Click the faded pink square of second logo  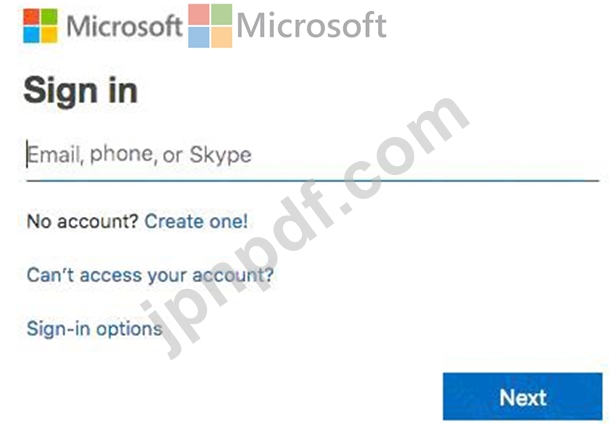pyautogui.click(x=199, y=15)
